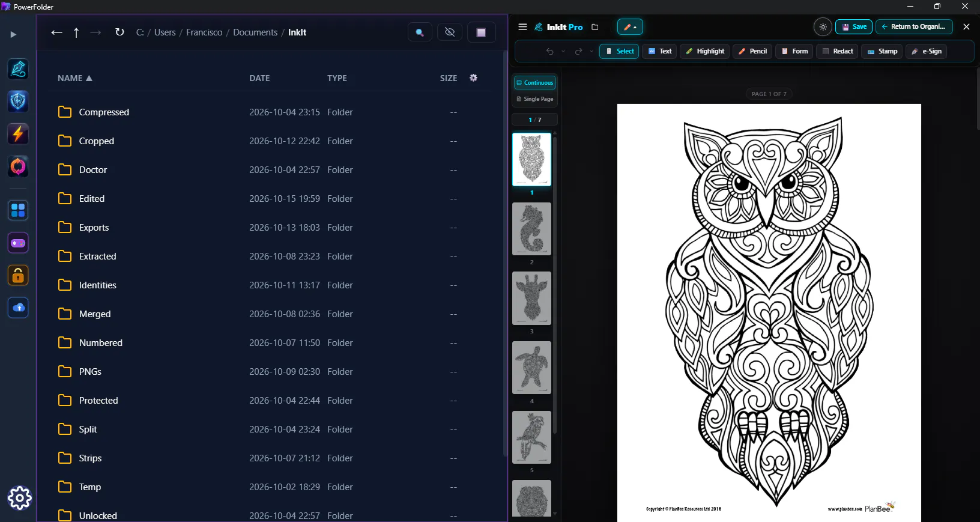Open the undo history dropdown chevron
This screenshot has width=980, height=522.
coord(563,52)
